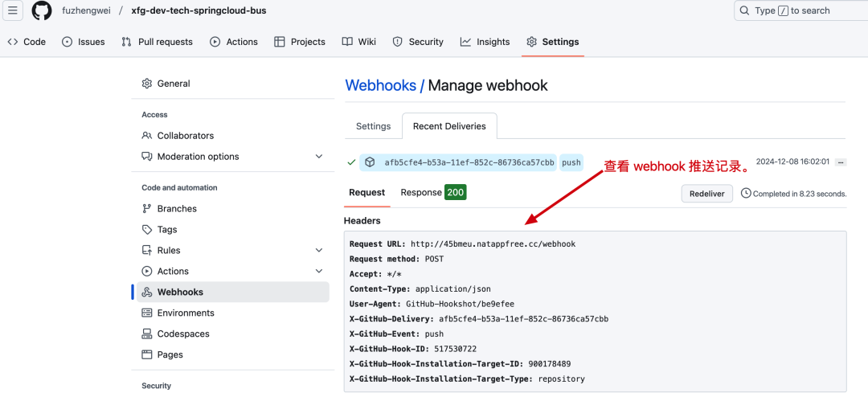The width and height of the screenshot is (868, 393).
Task: Click the Pull requests icon
Action: (x=127, y=42)
